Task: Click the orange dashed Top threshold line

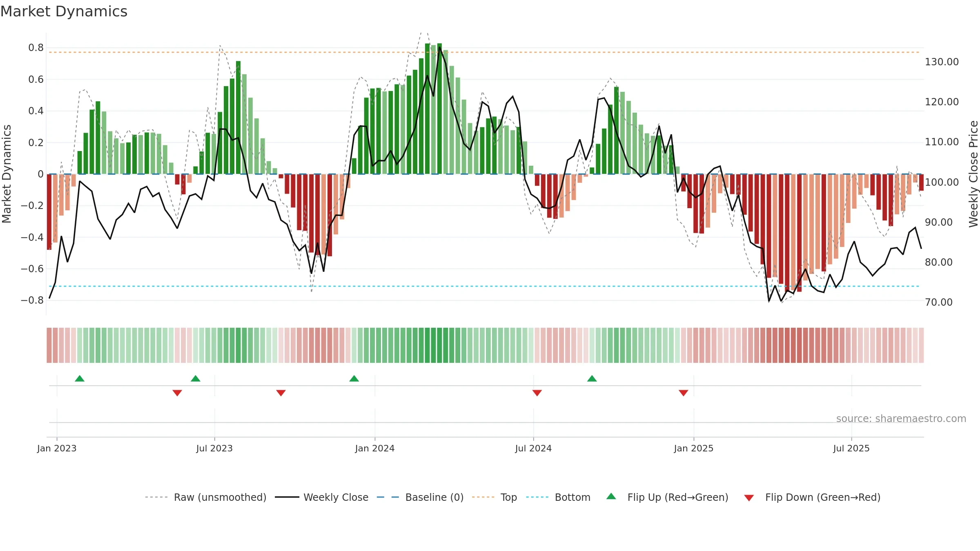Action: [484, 52]
